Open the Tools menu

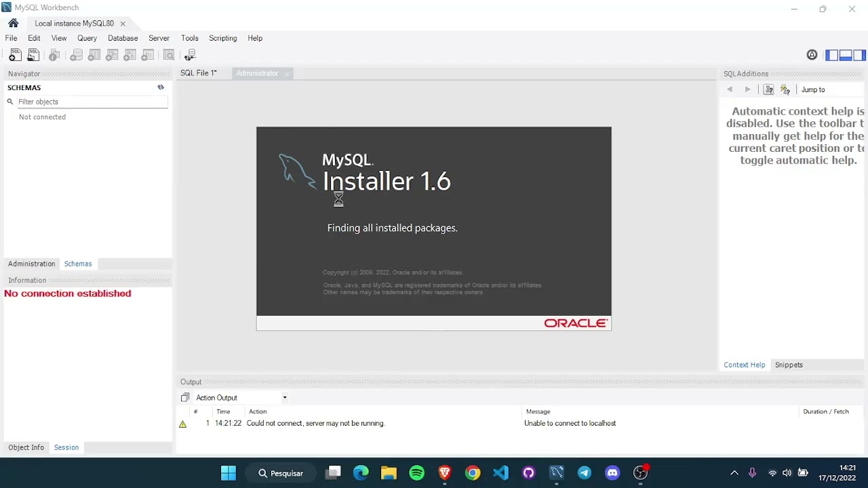190,38
